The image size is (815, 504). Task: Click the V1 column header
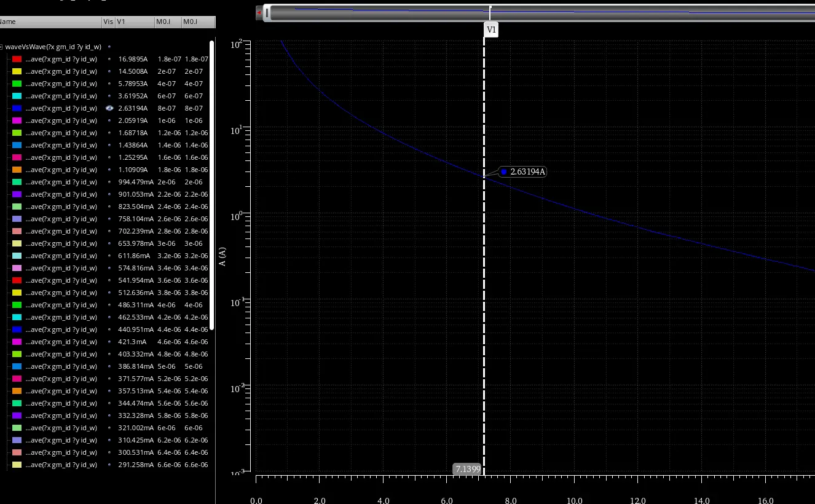pyautogui.click(x=135, y=22)
